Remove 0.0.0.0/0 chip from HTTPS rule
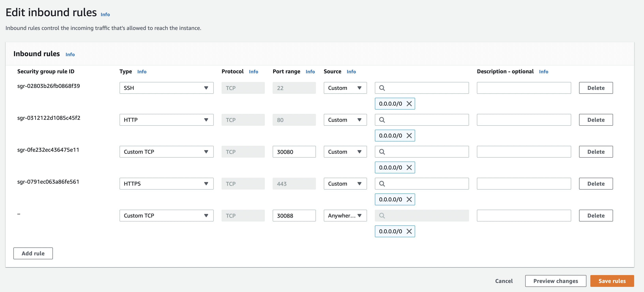Image resolution: width=644 pixels, height=292 pixels. click(x=409, y=199)
